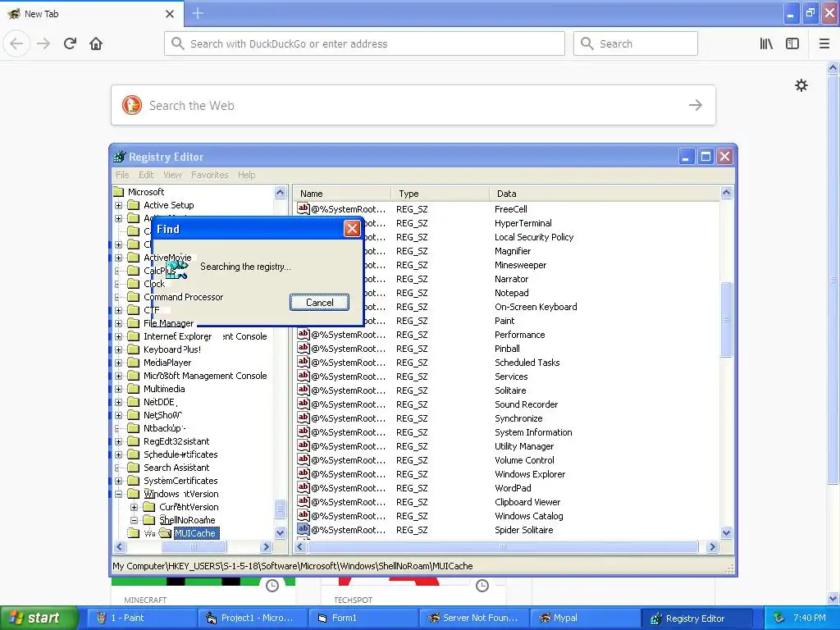Close the New Tab tab
The image size is (840, 630).
click(x=170, y=14)
